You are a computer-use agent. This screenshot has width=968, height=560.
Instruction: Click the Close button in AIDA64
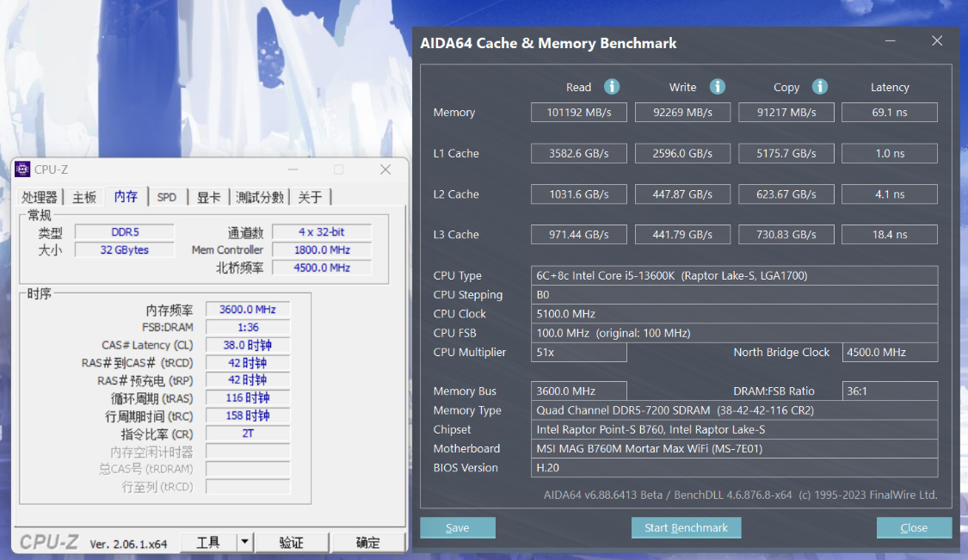click(914, 528)
